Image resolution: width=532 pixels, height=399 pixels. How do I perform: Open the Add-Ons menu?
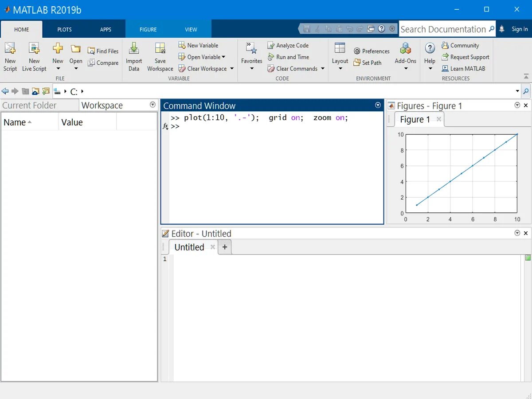click(406, 57)
